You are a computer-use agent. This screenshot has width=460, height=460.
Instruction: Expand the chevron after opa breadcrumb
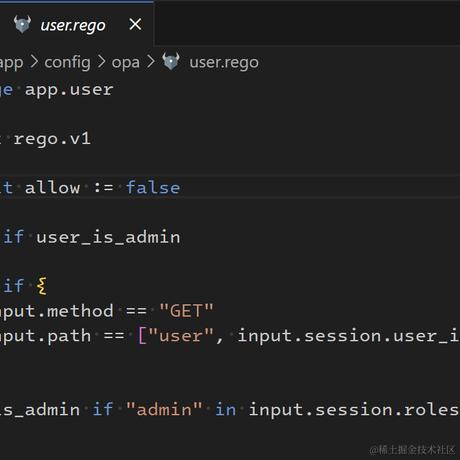[x=151, y=62]
